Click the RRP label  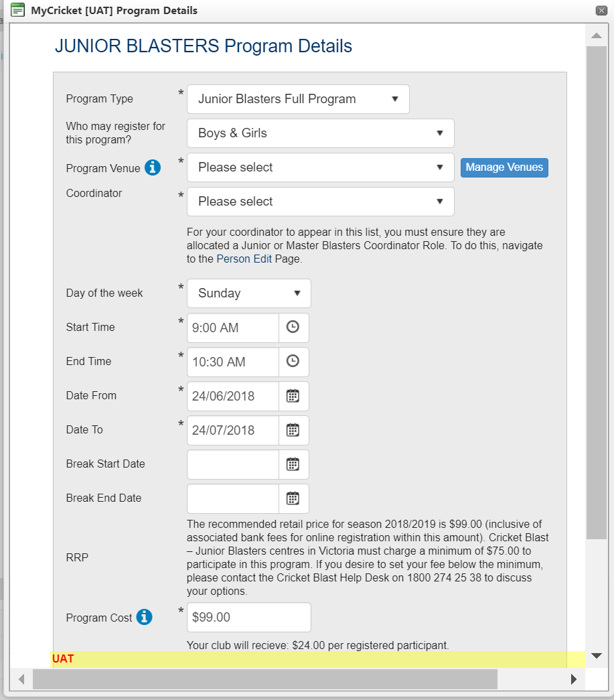tap(77, 557)
